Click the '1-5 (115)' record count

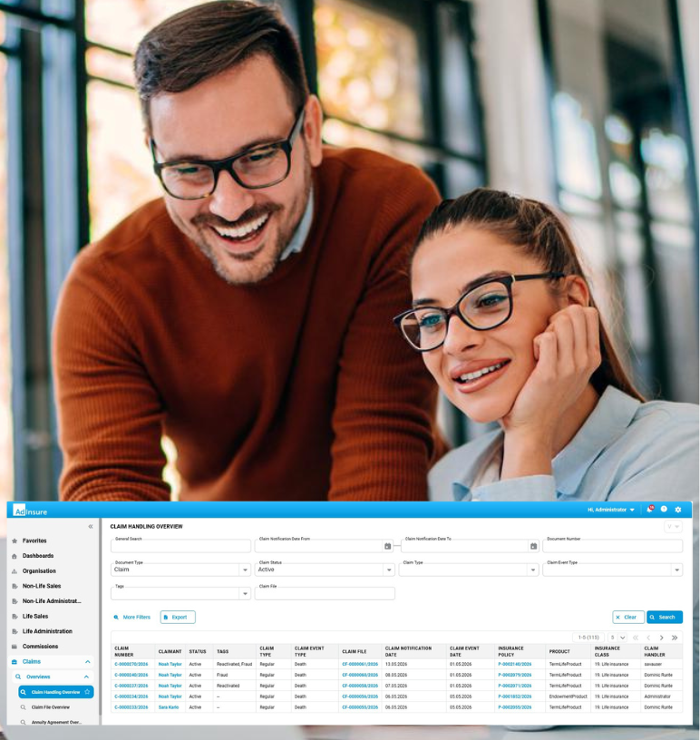[588, 638]
